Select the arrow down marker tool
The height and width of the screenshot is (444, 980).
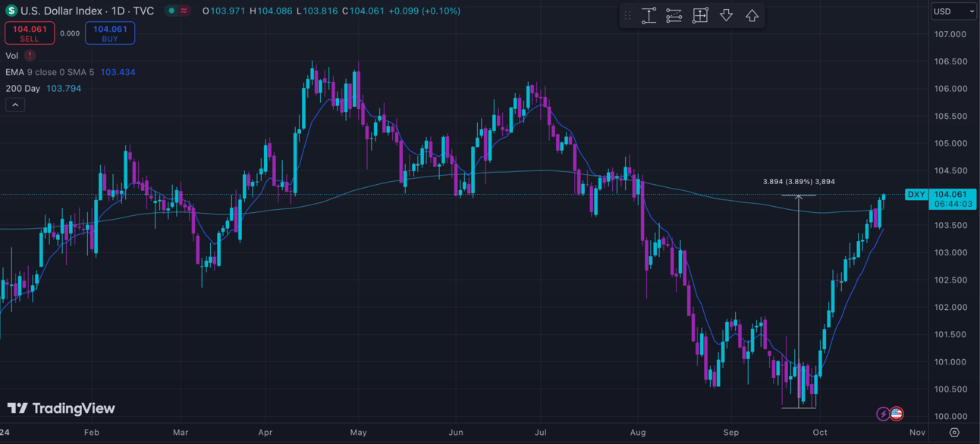coord(726,15)
